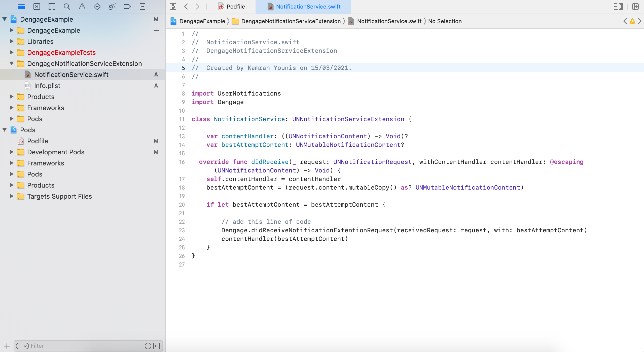
Task: Toggle recent files filter clock icon
Action: (x=148, y=346)
